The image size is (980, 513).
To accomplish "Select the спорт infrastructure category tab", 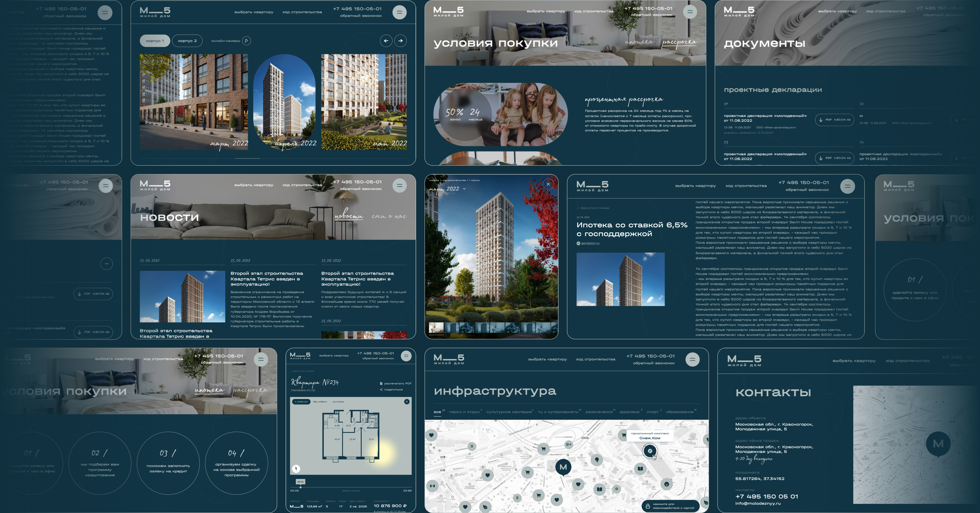I will point(653,412).
